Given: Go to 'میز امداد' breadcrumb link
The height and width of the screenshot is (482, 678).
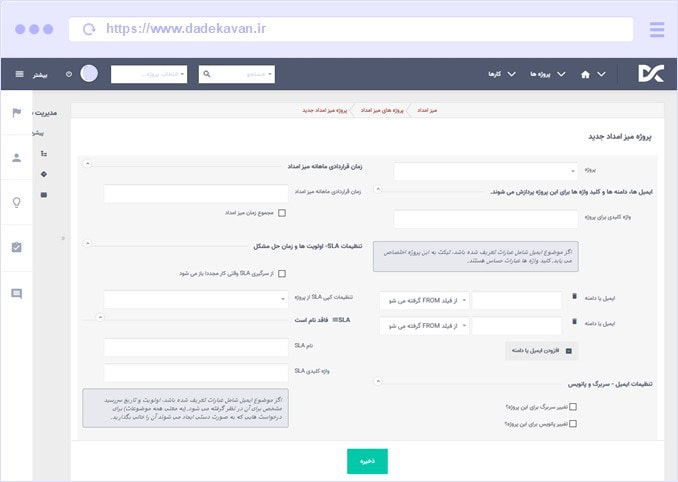Looking at the screenshot, I should tap(457, 108).
